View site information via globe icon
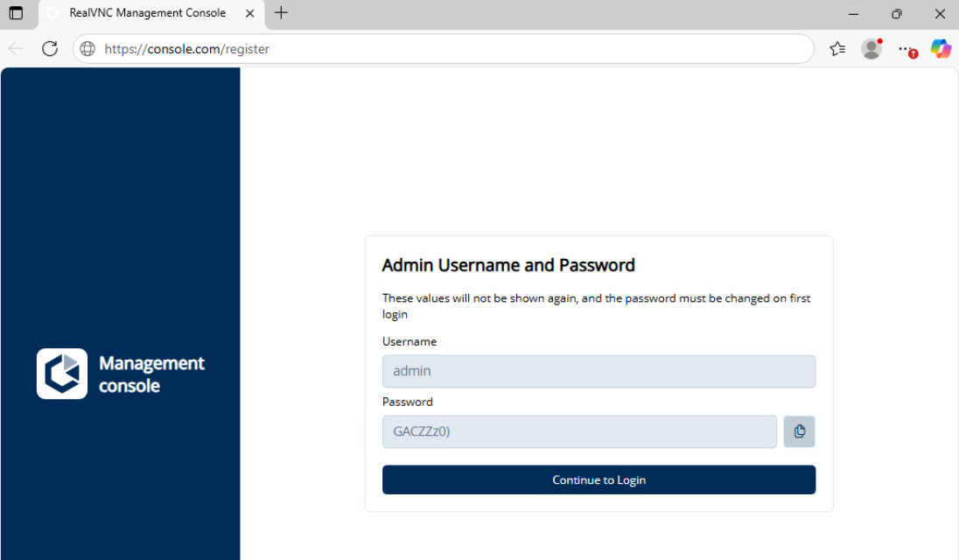This screenshot has height=560, width=959. (87, 49)
